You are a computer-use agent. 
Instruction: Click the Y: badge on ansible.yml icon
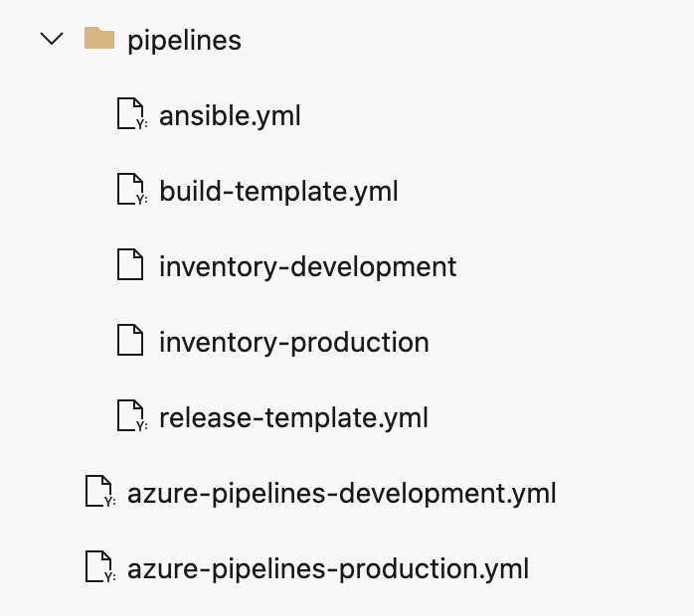tap(140, 124)
